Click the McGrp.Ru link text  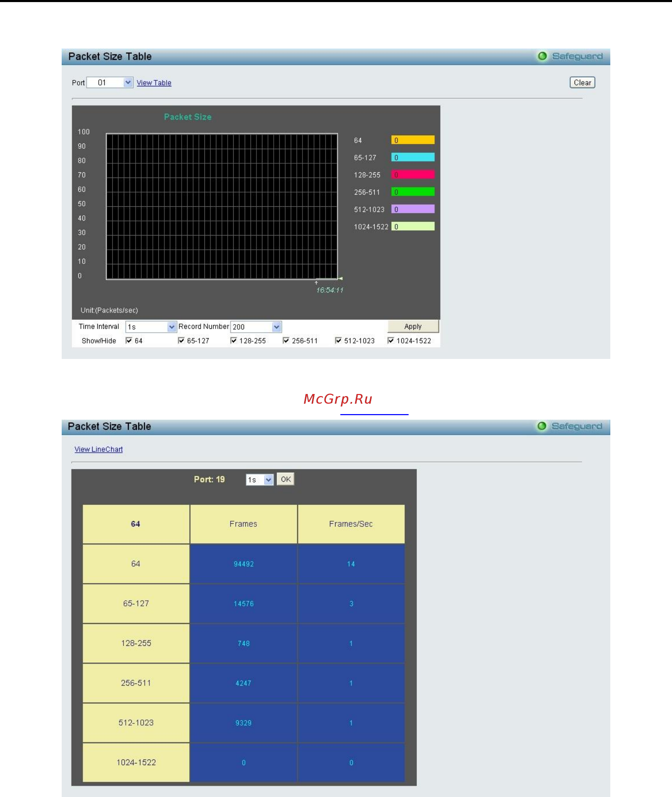click(338, 399)
